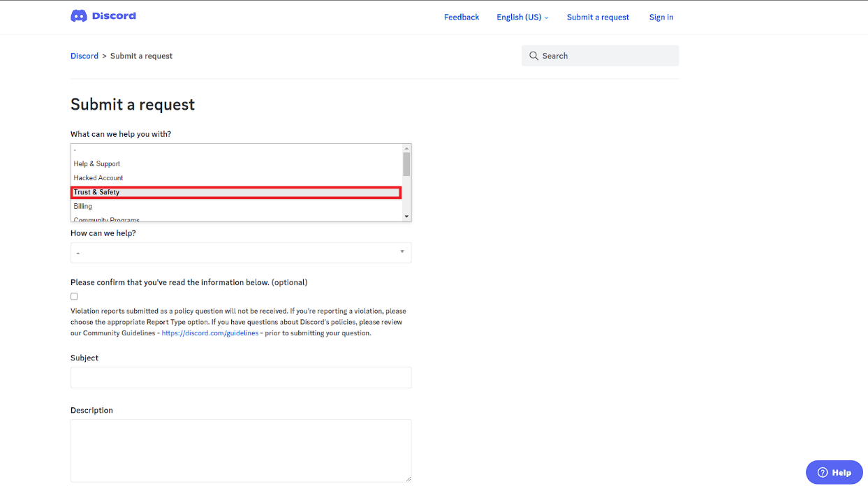Image resolution: width=868 pixels, height=491 pixels.
Task: Open the Help widget button
Action: coord(834,472)
